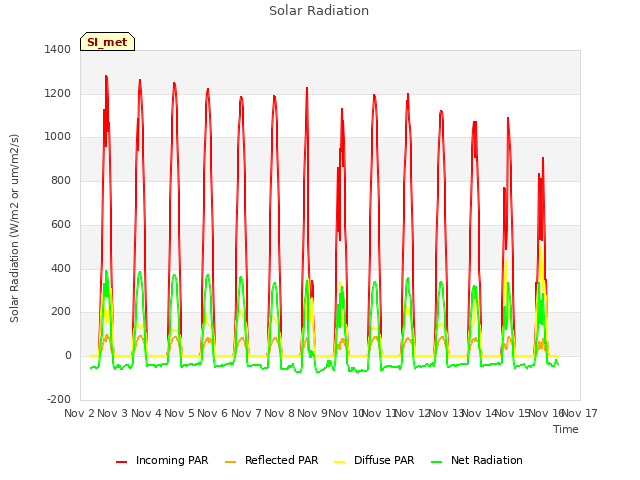The height and width of the screenshot is (480, 640).
Task: Click the Nov 16 Diffuse PAR yellow peak
Action: click(x=541, y=247)
